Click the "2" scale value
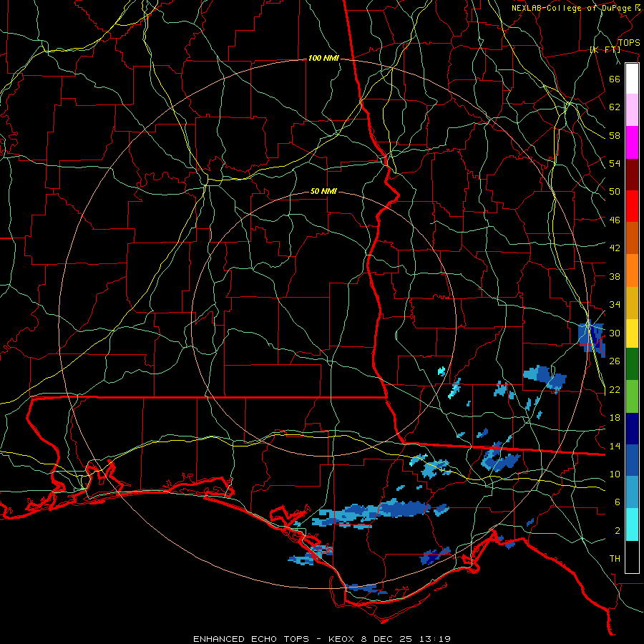This screenshot has width=644, height=644. click(618, 531)
